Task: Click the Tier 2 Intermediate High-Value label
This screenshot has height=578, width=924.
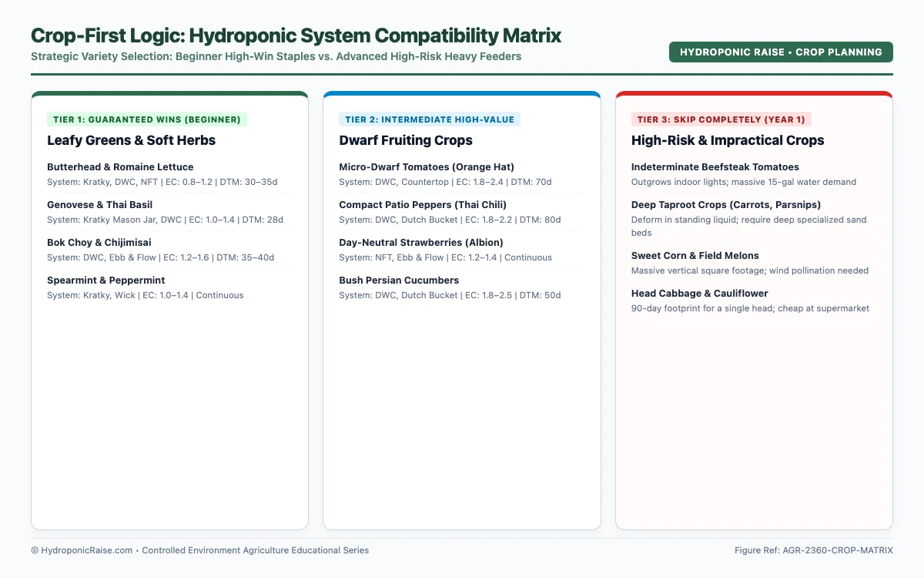Action: pos(430,119)
